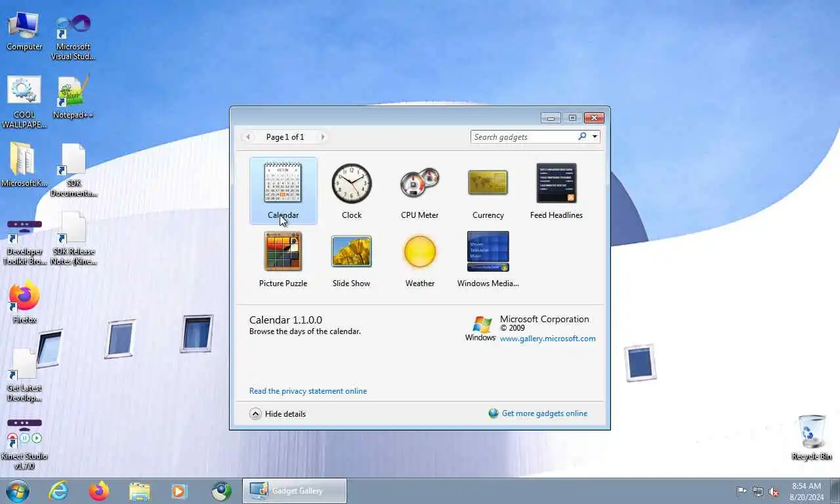Select the Slide Show gadget
Screen dimensions: 840x504
tap(352, 259)
